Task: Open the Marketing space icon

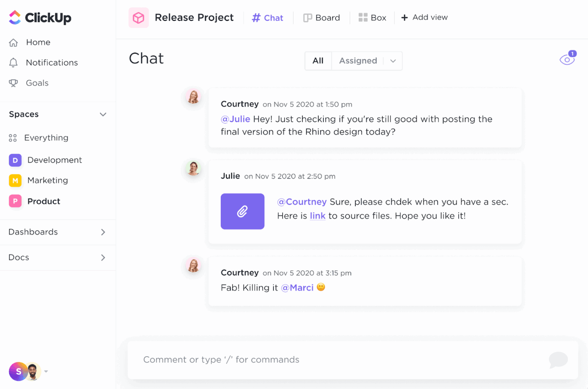Action: [x=15, y=180]
